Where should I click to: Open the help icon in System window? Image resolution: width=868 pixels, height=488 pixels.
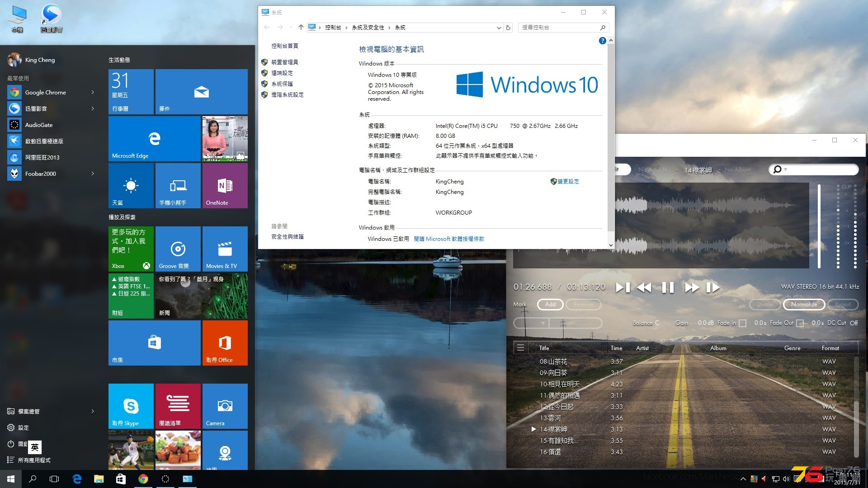coord(602,41)
